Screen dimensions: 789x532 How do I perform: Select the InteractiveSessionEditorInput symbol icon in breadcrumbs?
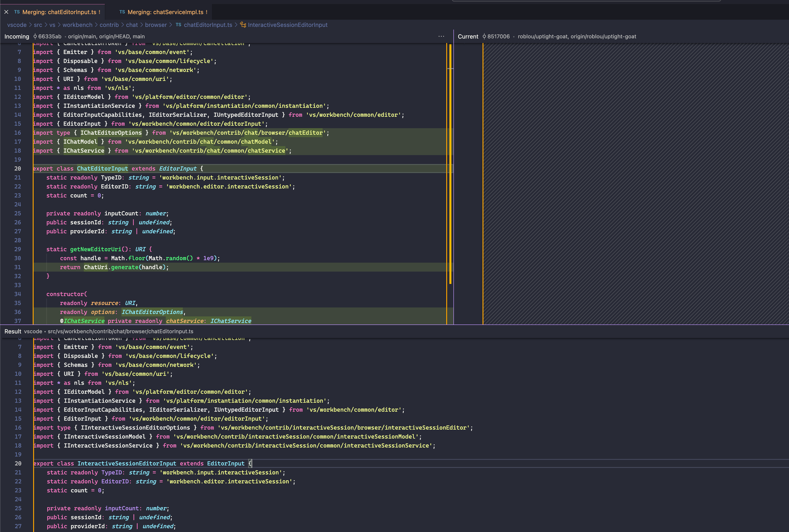[242, 25]
